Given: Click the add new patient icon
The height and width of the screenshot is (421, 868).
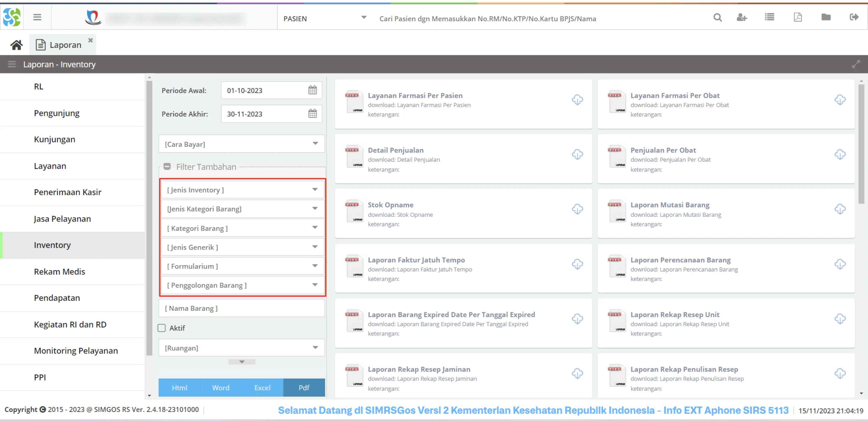Looking at the screenshot, I should 742,17.
